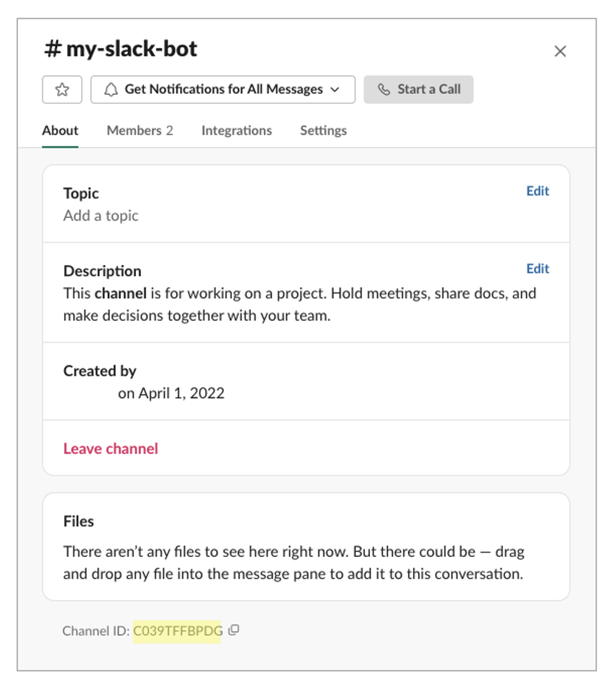Close the channel details dialog
Image resolution: width=616 pixels, height=688 pixels.
(560, 52)
